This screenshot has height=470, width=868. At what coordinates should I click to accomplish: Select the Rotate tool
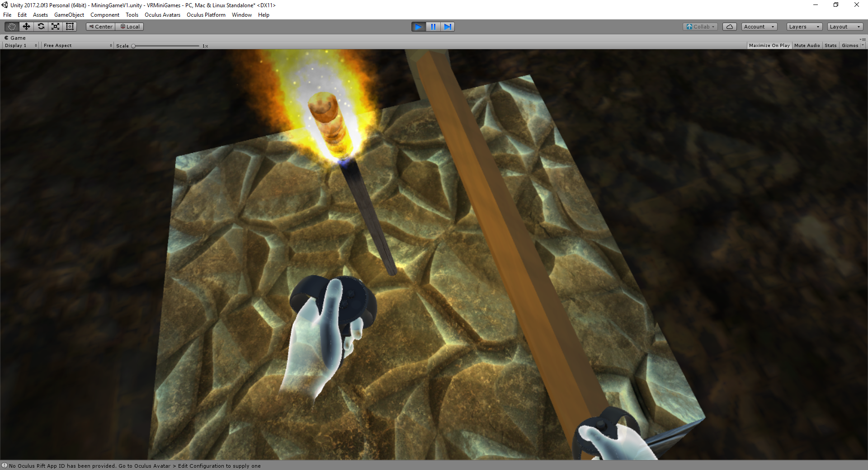click(41, 27)
